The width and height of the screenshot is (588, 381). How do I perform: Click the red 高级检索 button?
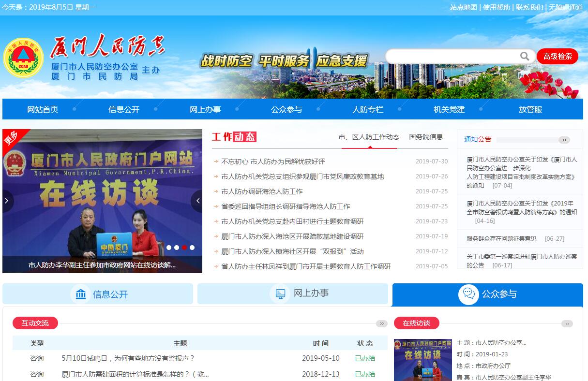(x=558, y=56)
